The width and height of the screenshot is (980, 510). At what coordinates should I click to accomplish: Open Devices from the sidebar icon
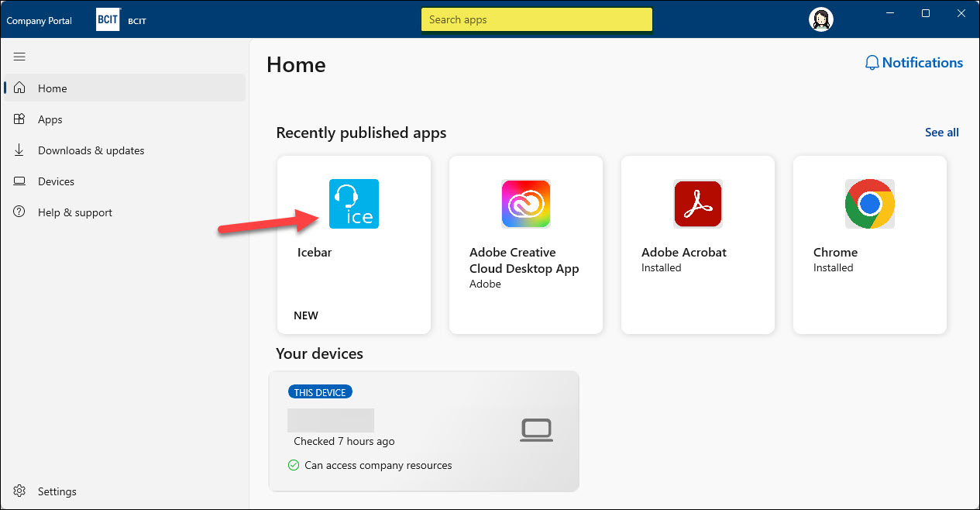(19, 181)
